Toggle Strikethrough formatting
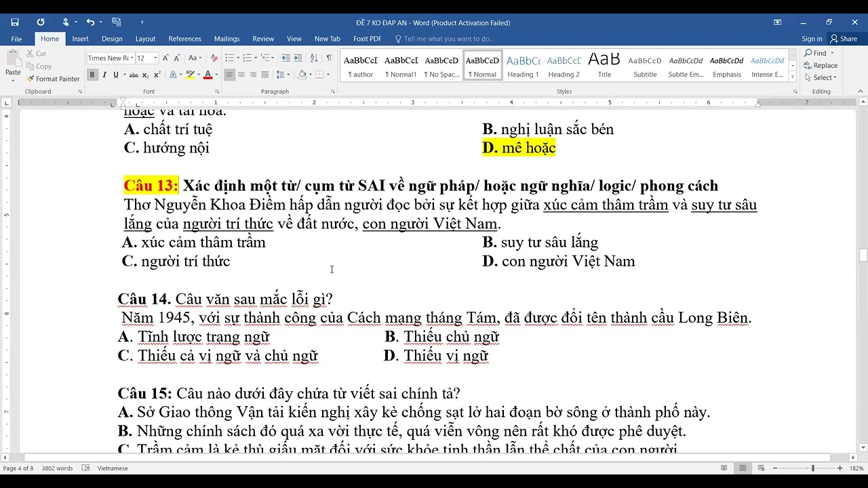 coord(134,75)
